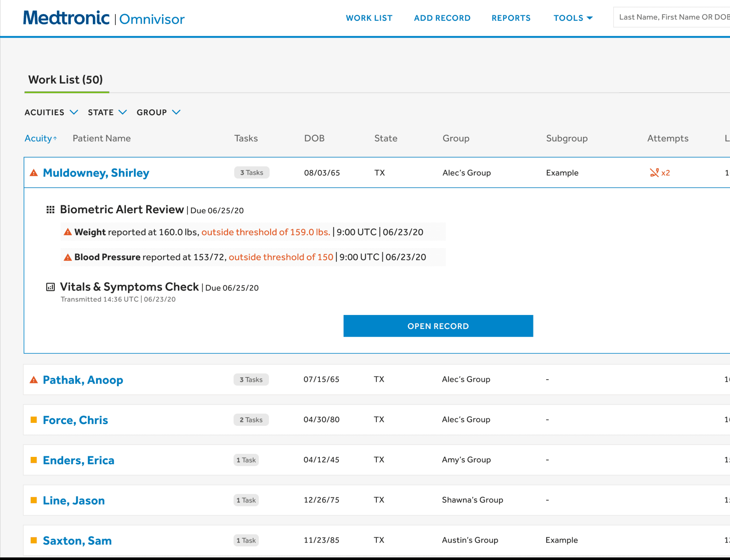Click the Biometric Alert Review heading

tap(122, 210)
